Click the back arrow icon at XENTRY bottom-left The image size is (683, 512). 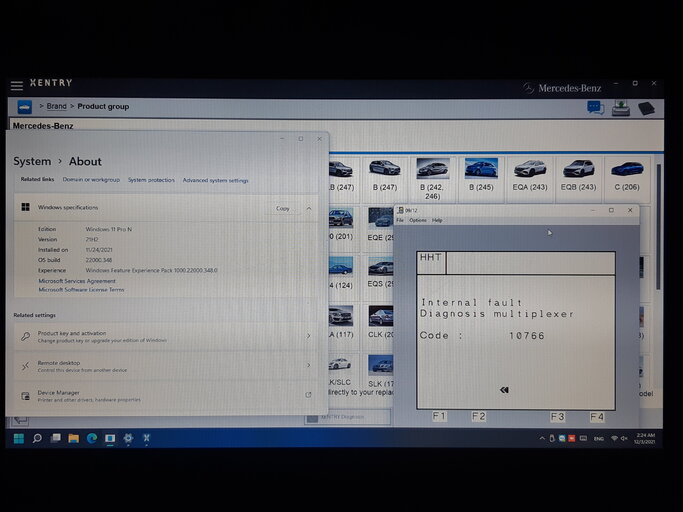coord(21,420)
